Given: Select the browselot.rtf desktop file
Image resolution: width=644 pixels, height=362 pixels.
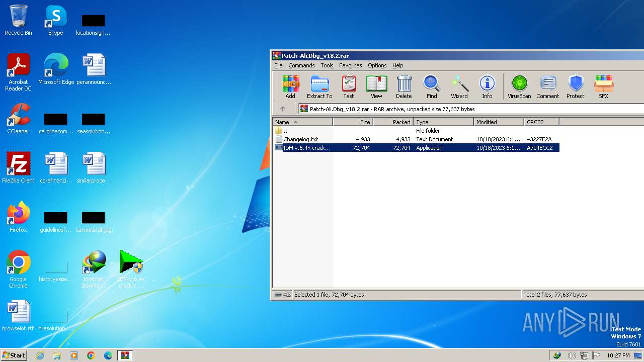Looking at the screenshot, I should click(x=18, y=316).
